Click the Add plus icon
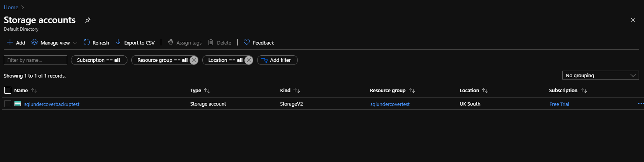The image size is (644, 162). point(10,43)
